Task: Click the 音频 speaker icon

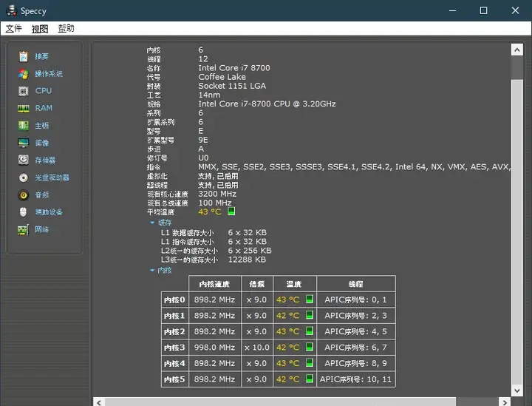Action: (x=23, y=194)
